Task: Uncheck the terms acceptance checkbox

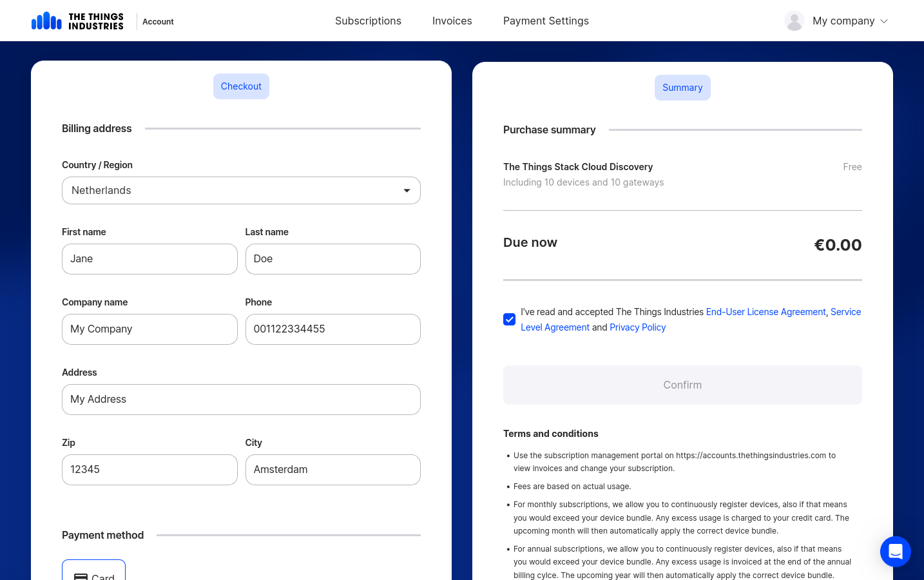Action: [509, 319]
